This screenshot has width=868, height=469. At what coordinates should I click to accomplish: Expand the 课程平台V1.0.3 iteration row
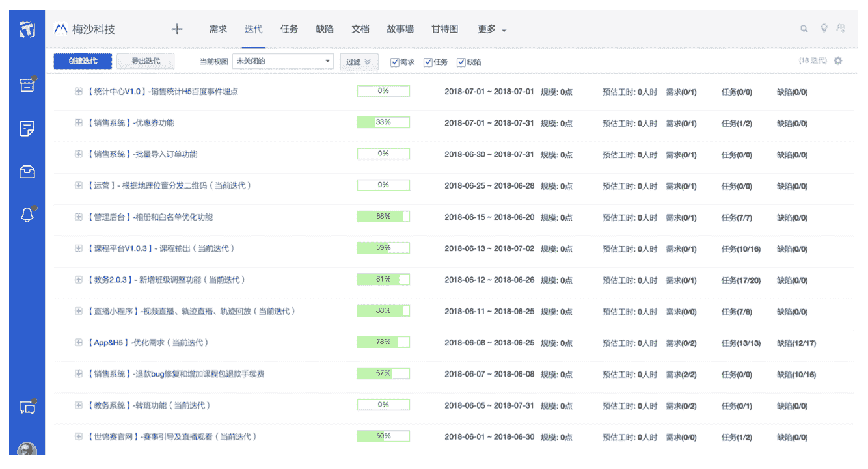tap(78, 248)
